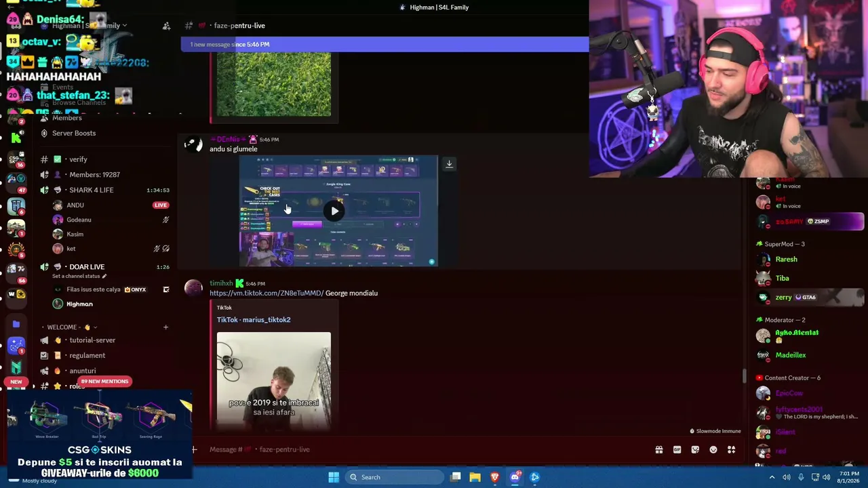This screenshot has width=868, height=488.
Task: Open the sticker picker
Action: coord(695,449)
